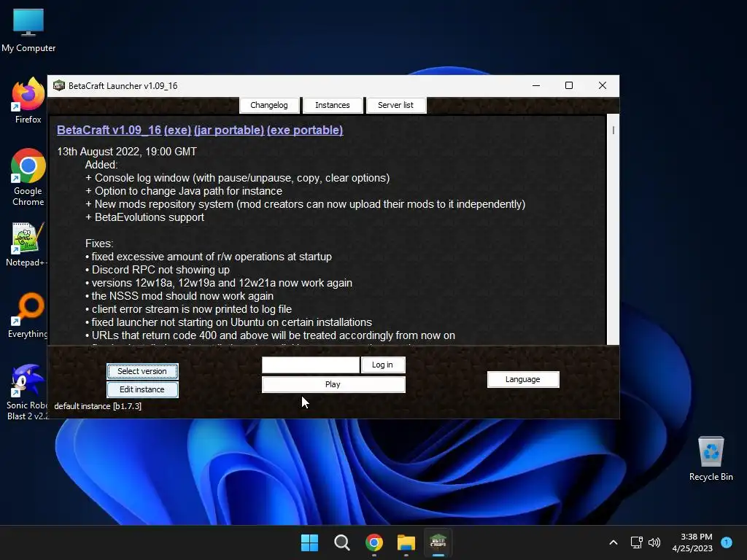
Task: Click 'versions 12w18a, 12w19a and 12w21a' line
Action: click(219, 283)
